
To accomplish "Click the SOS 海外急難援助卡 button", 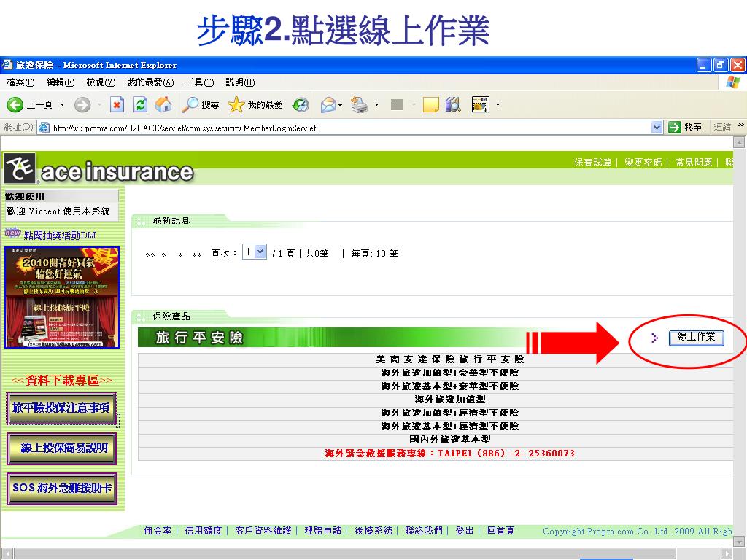I will pyautogui.click(x=61, y=488).
